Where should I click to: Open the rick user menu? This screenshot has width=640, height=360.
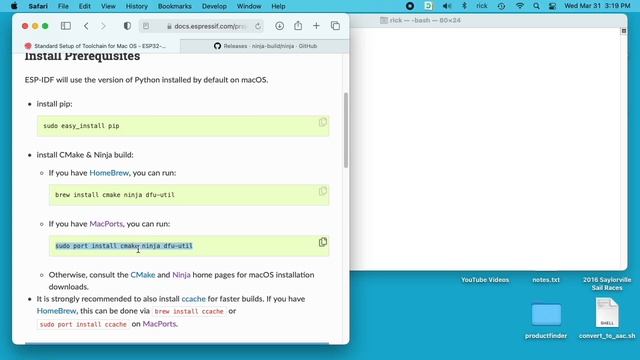point(482,6)
